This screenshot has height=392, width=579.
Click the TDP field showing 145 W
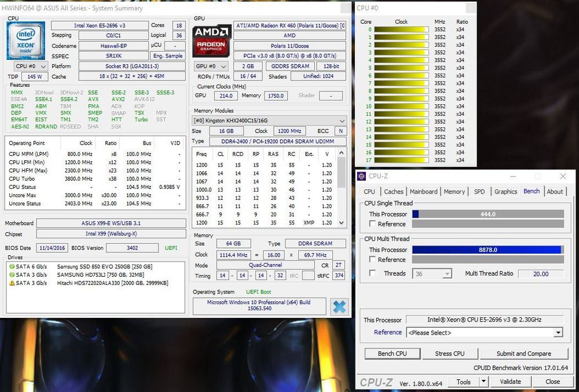(x=35, y=77)
